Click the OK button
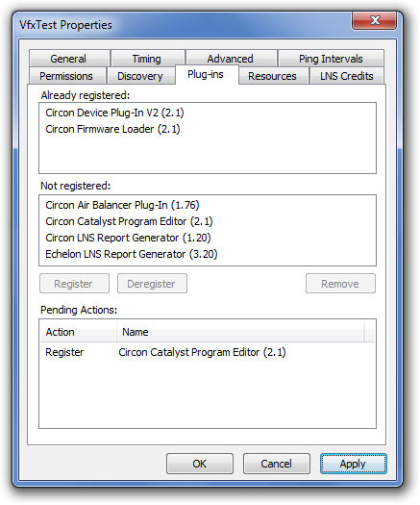The width and height of the screenshot is (420, 505). (200, 464)
